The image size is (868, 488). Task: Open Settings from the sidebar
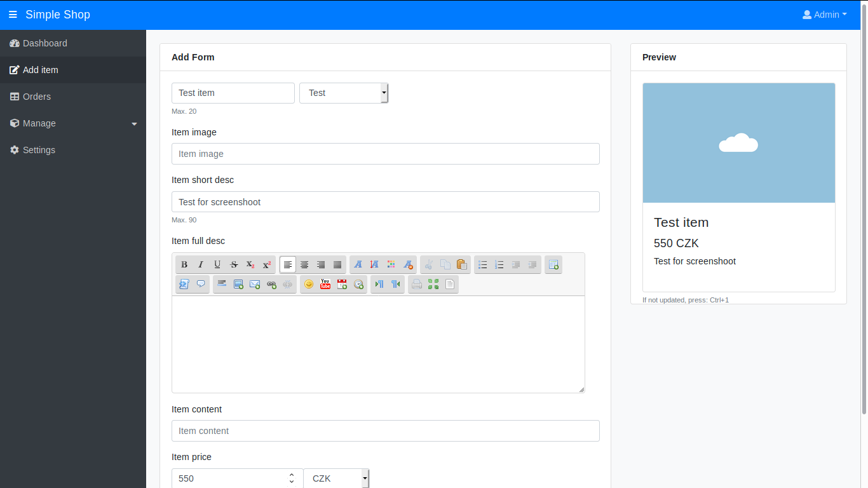tap(73, 150)
